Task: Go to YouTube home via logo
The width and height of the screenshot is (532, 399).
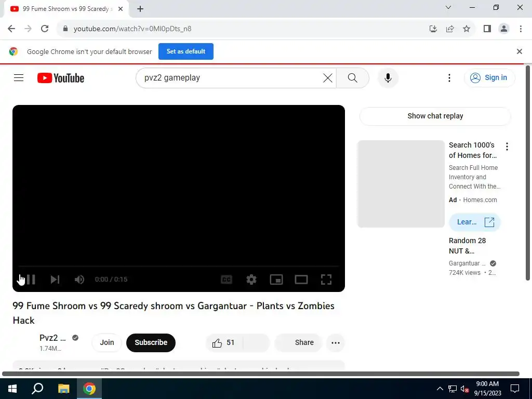Action: pyautogui.click(x=61, y=78)
